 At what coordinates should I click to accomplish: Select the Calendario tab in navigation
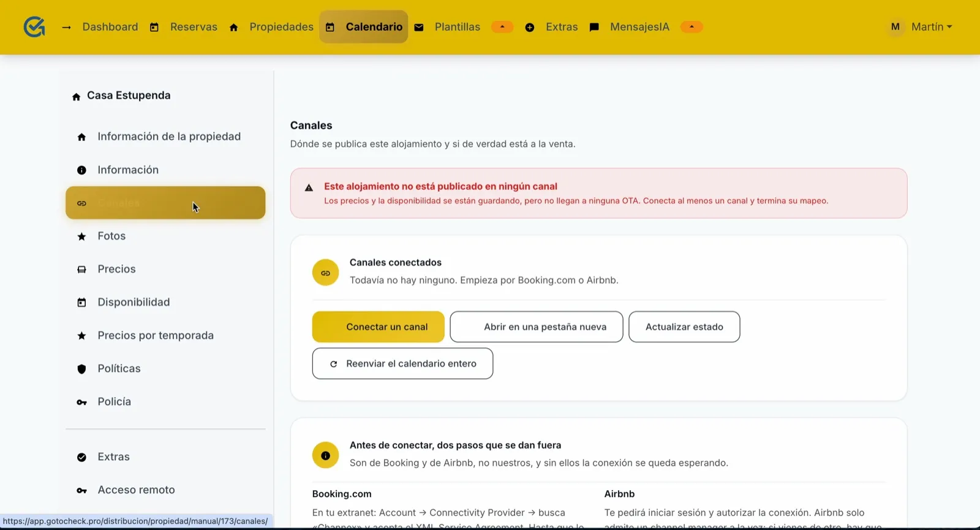[x=364, y=27]
